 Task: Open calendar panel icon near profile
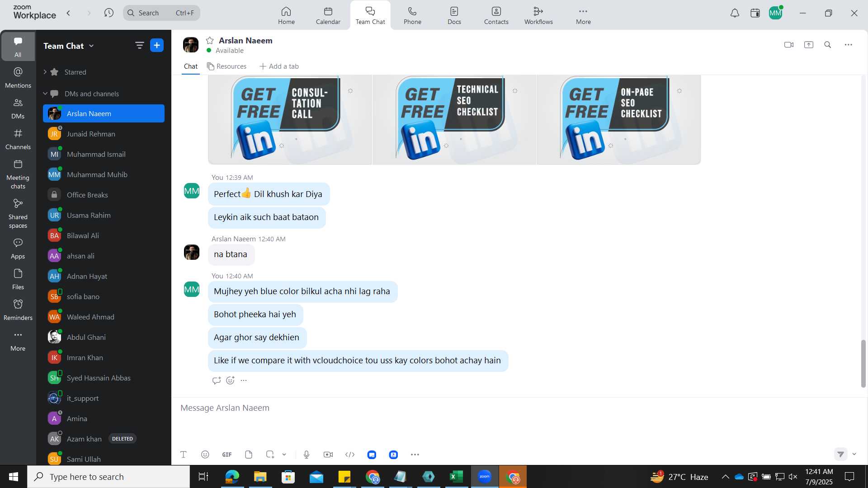pos(755,13)
